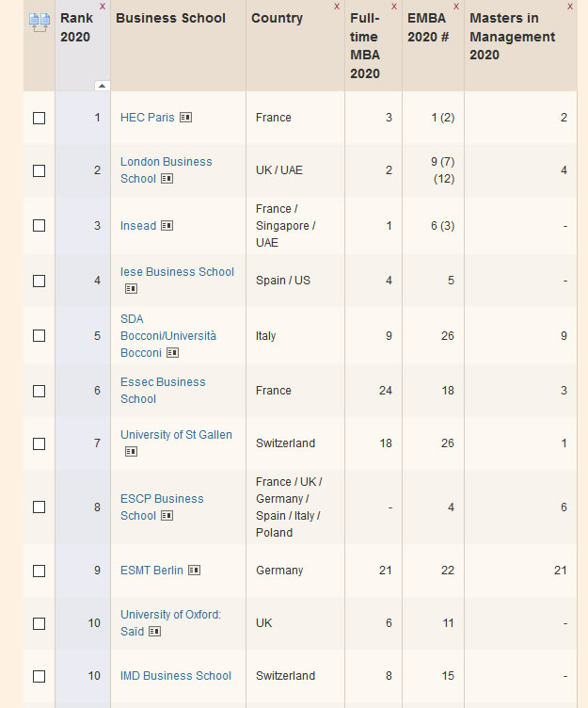This screenshot has height=708, width=588.
Task: Click EMBA value 22 for ESMT Berlin
Action: click(x=448, y=571)
